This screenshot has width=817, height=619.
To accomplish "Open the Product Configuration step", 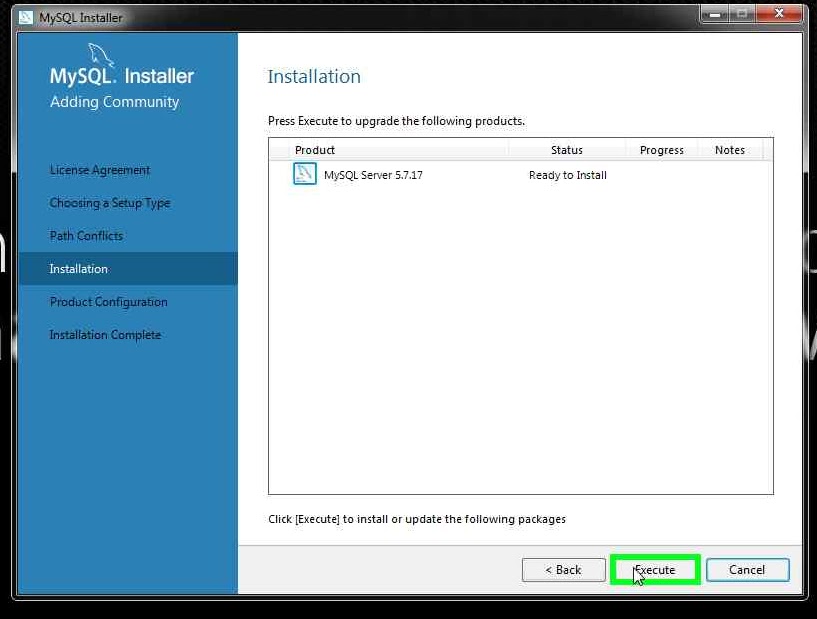I will 109,302.
